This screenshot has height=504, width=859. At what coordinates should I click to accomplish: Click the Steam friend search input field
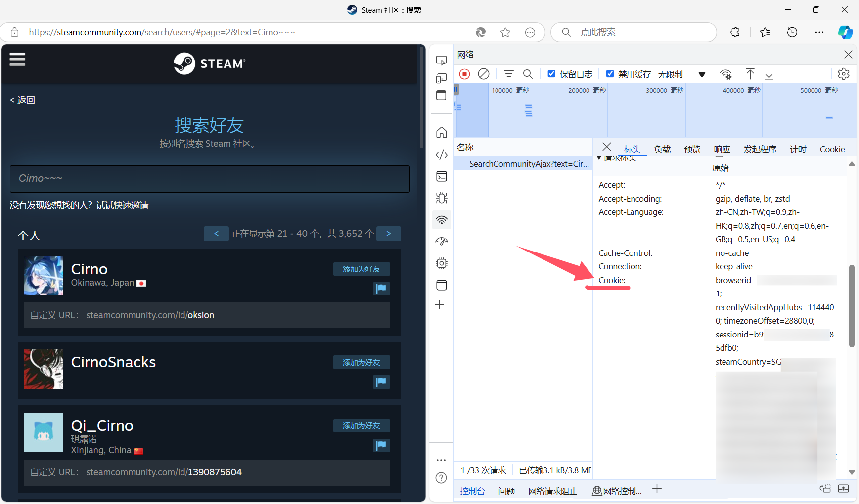pos(210,179)
